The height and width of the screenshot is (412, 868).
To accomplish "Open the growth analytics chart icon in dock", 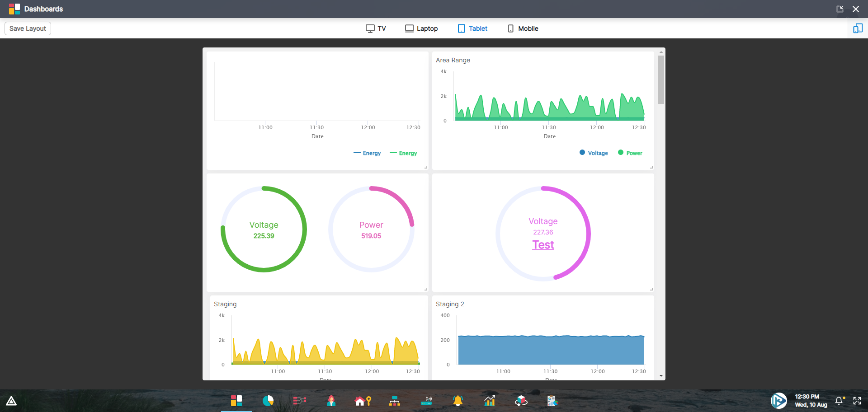I will pyautogui.click(x=490, y=401).
